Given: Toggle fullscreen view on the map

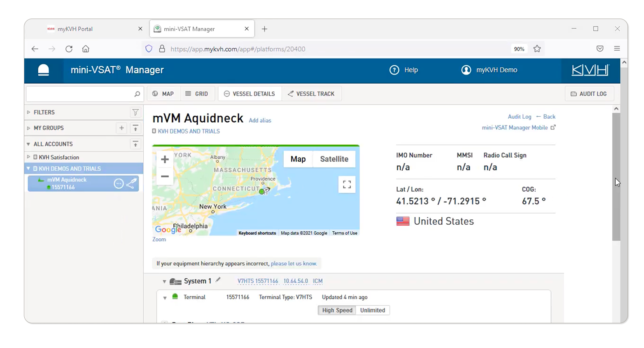Looking at the screenshot, I should coord(347,184).
